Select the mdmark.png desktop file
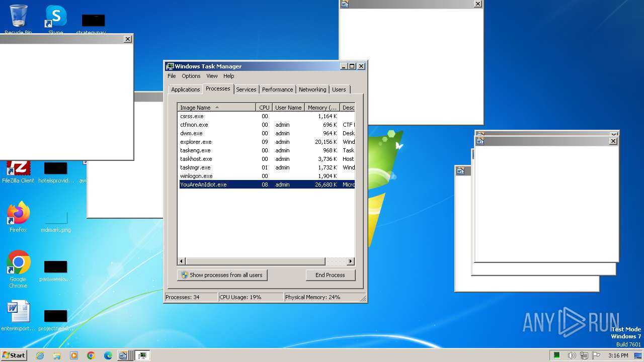 tap(56, 220)
